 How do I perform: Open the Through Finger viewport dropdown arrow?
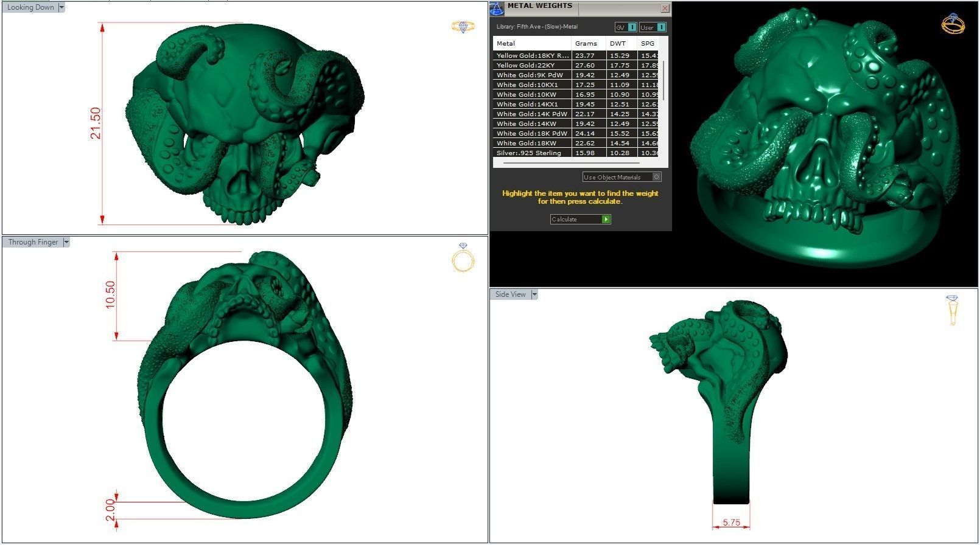coord(66,242)
